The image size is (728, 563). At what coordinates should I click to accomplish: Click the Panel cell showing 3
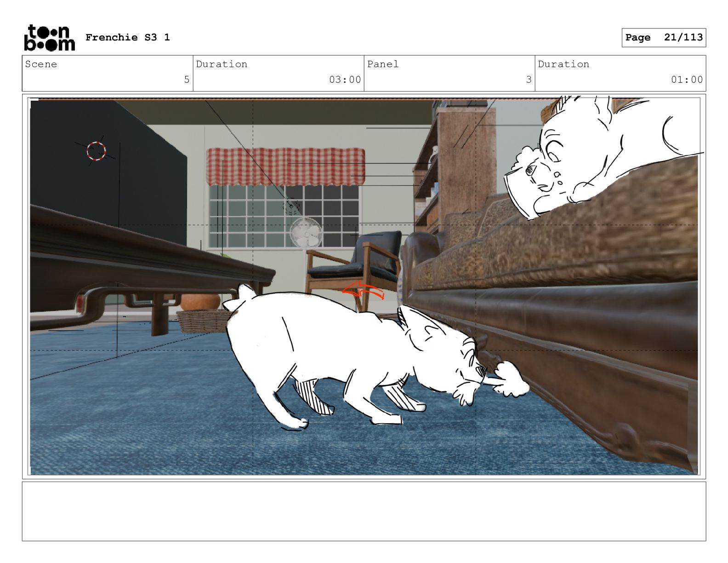(x=449, y=73)
